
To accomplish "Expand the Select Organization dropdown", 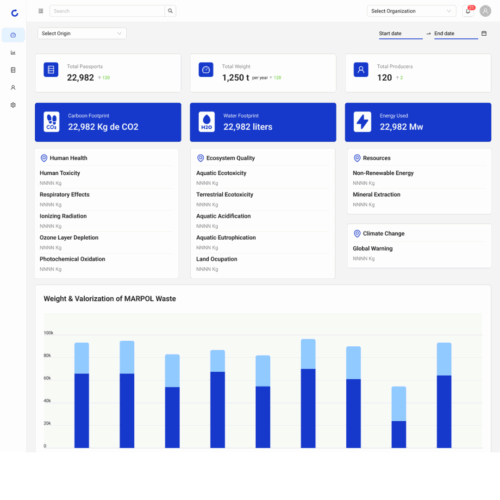I will (x=412, y=11).
